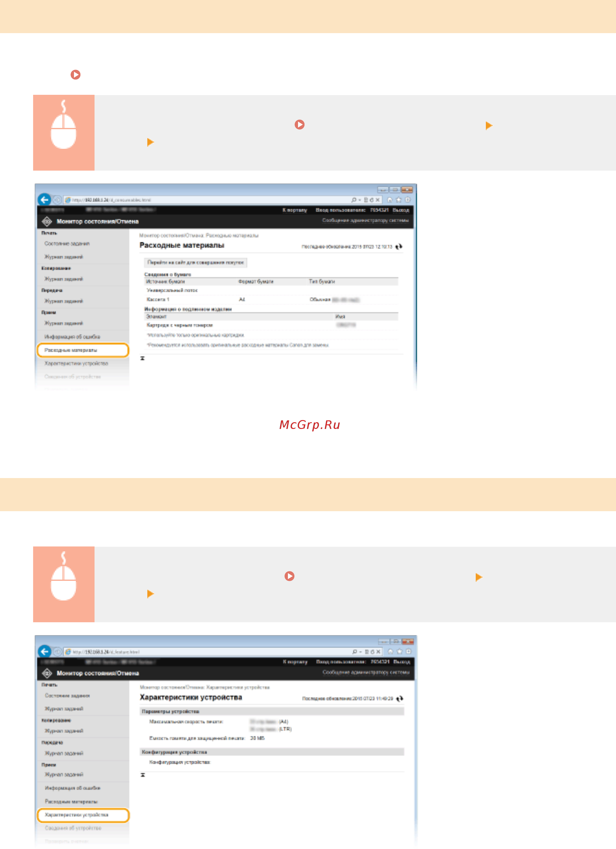Click home icon in the i_consumables.html browser toolbar

[x=390, y=200]
